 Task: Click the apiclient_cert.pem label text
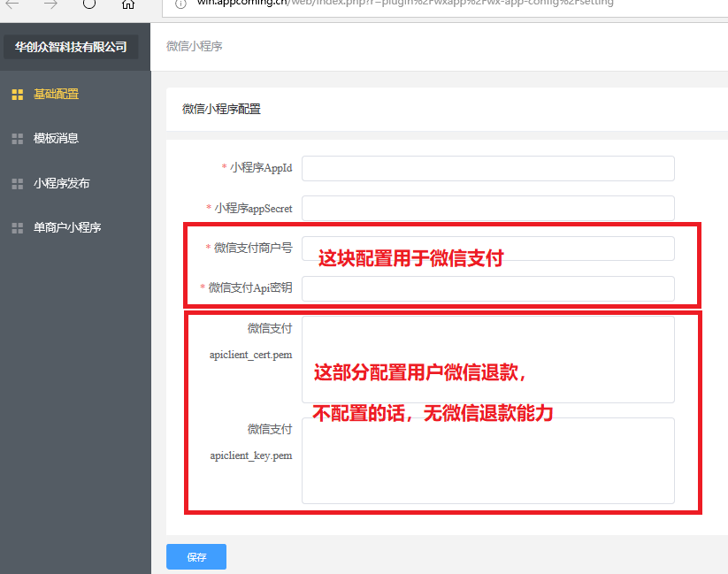[250, 355]
